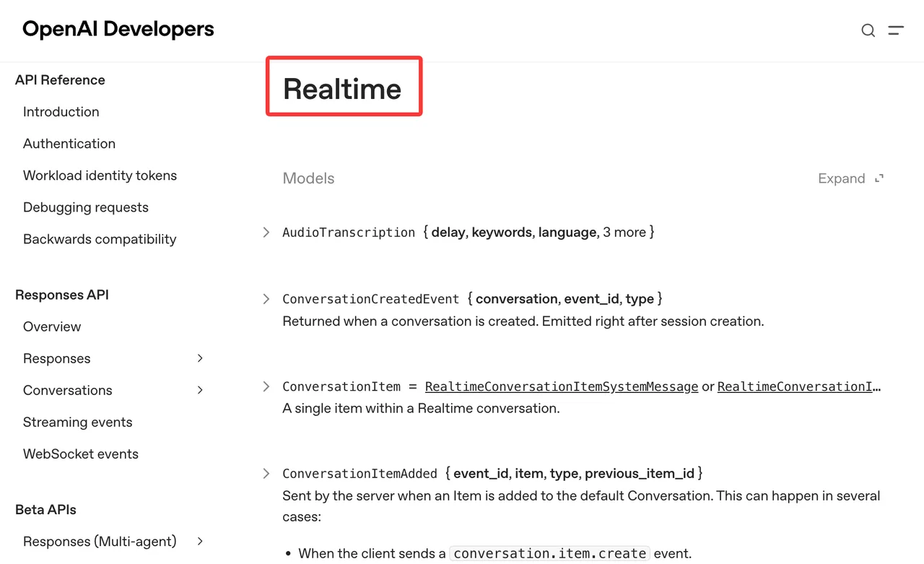Expand the Responses sidebar submenu chevron

coord(200,358)
